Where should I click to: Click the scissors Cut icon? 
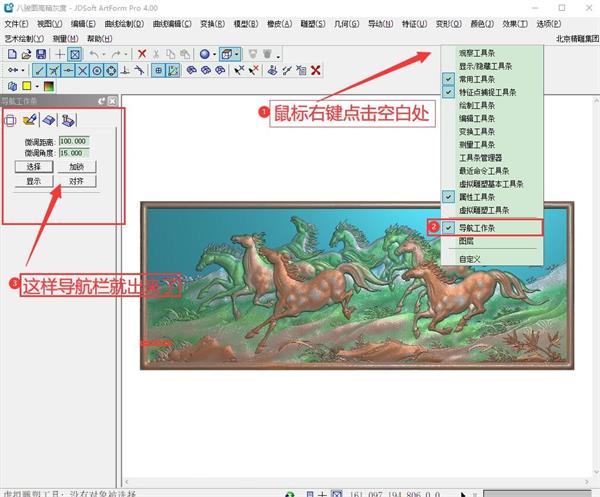pyautogui.click(x=156, y=54)
